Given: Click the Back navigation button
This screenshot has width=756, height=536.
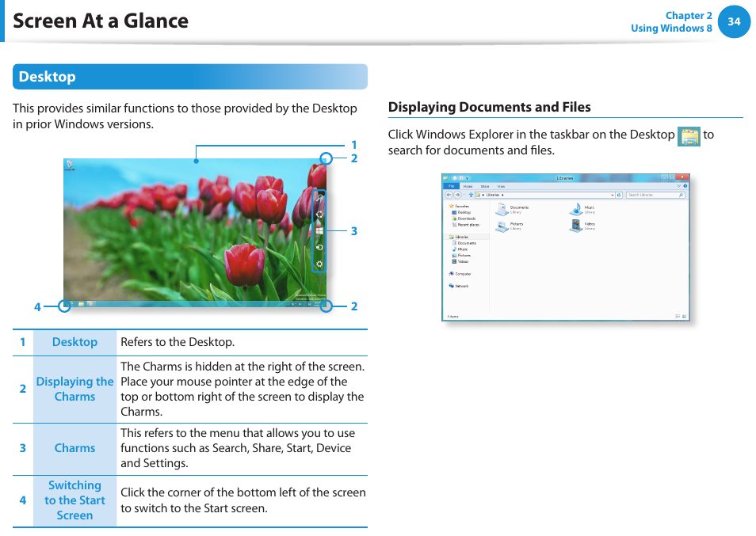Looking at the screenshot, I should [449, 195].
